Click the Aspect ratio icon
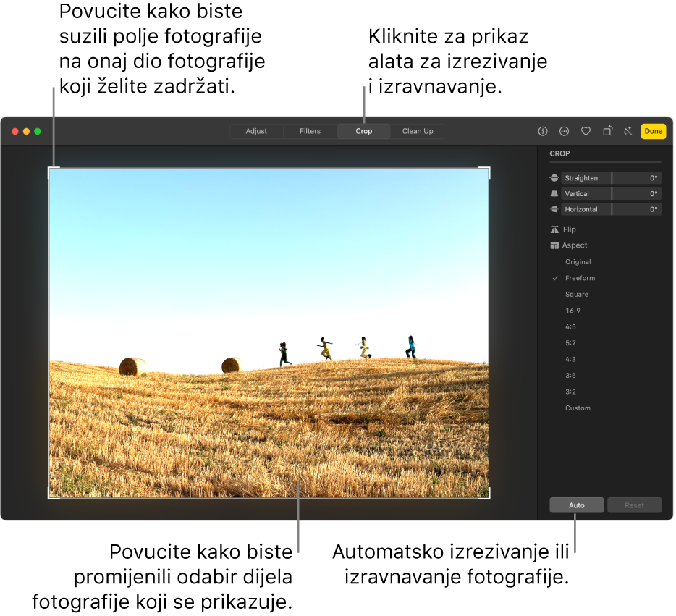Screen dimensions: 676x616 554,245
